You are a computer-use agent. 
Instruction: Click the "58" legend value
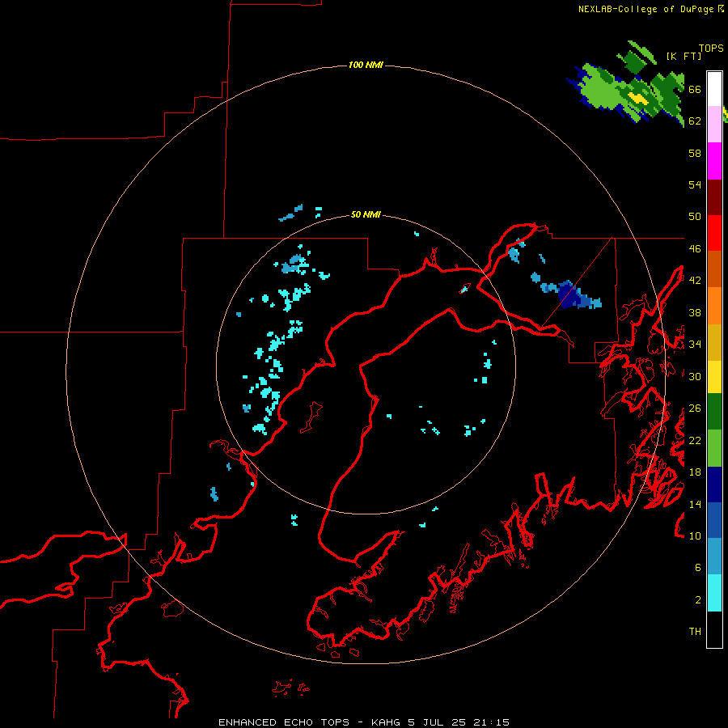pyautogui.click(x=695, y=153)
